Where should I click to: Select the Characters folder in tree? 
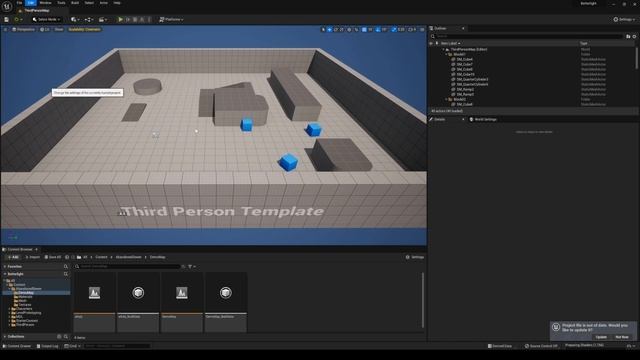coord(24,309)
